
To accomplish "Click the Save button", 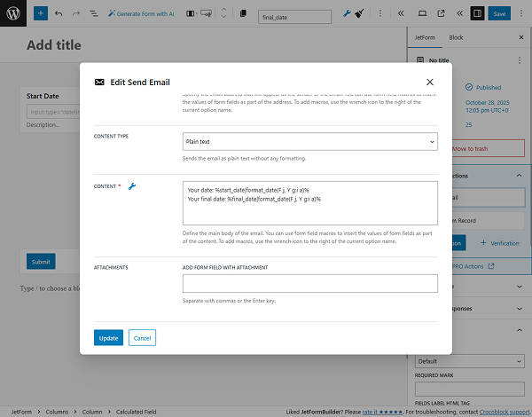I will pos(499,13).
